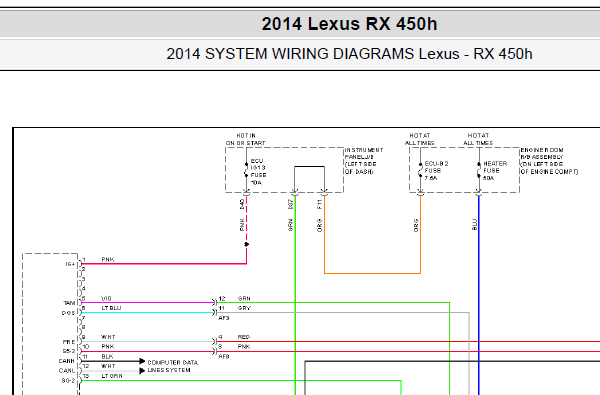The image size is (600, 395).
Task: Click the 'VIO' wire label at pin 5
Action: coord(106,299)
